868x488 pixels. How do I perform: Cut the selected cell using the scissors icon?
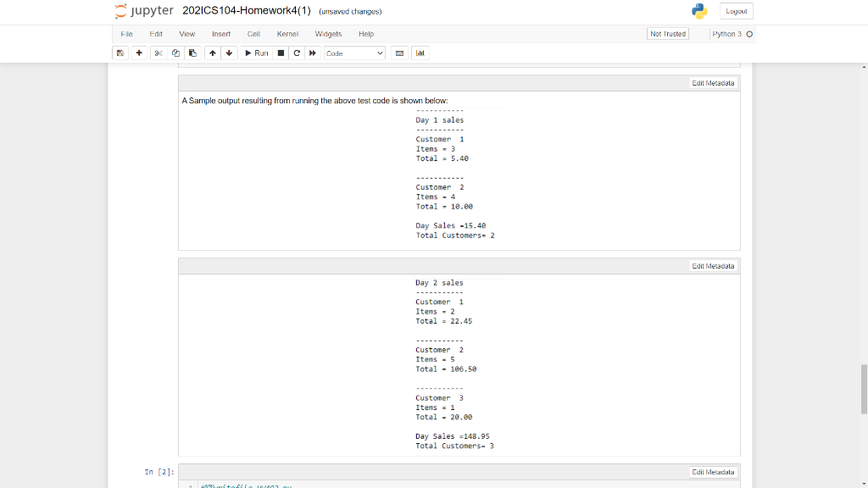coord(158,53)
